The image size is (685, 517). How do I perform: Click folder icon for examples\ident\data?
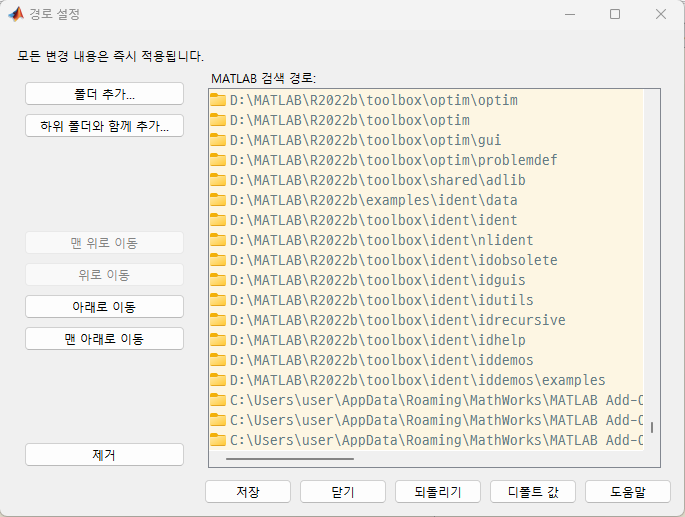tap(218, 200)
